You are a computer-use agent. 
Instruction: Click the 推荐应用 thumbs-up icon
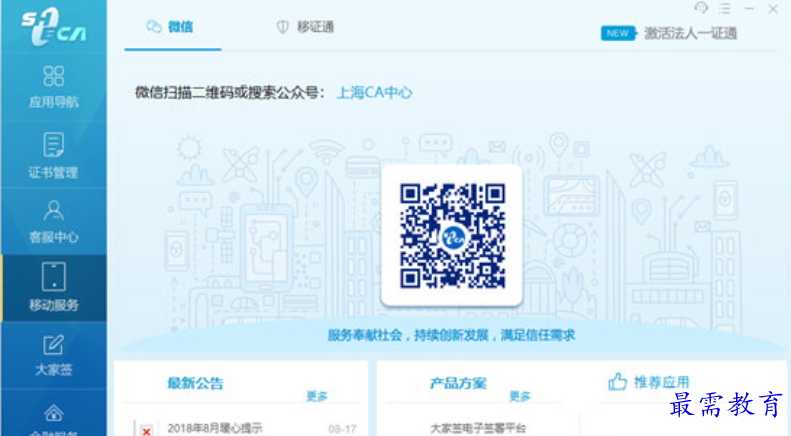[x=617, y=382]
